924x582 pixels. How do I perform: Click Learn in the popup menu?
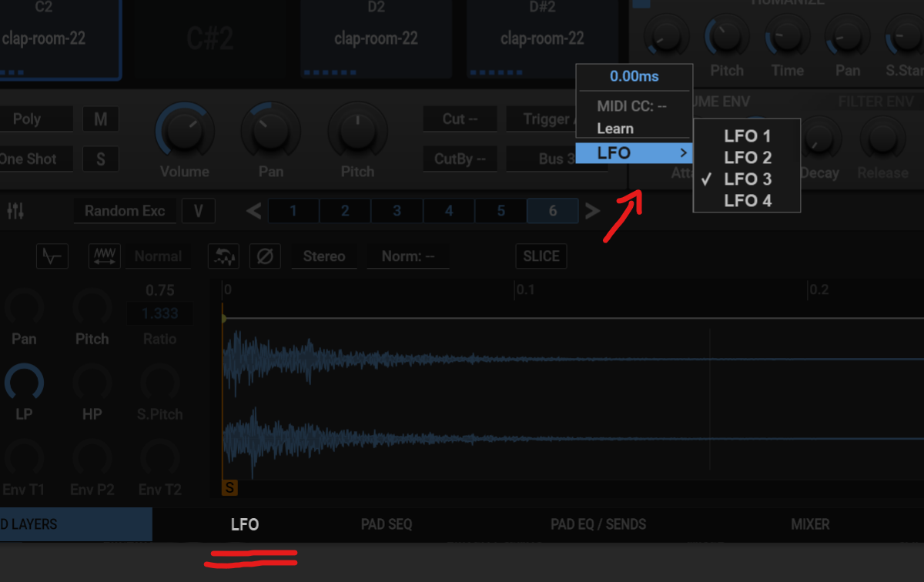pyautogui.click(x=615, y=129)
